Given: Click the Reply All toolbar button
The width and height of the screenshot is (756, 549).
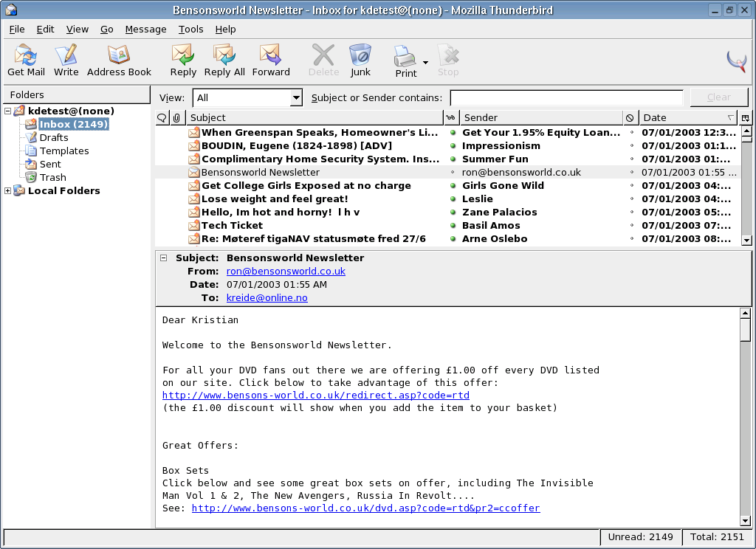Looking at the screenshot, I should coord(224,61).
